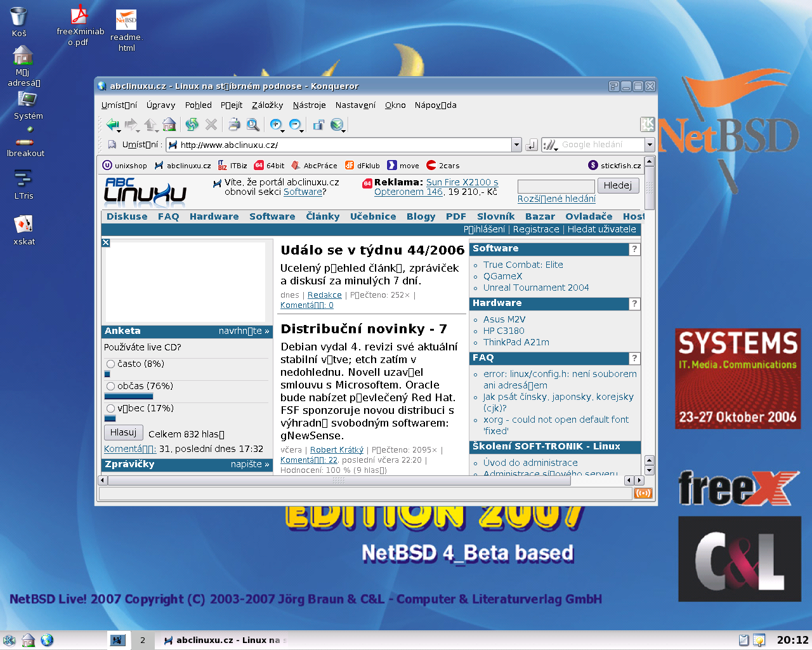Submit the poll with Hlasuj button
This screenshot has height=650, width=812.
coord(123,432)
